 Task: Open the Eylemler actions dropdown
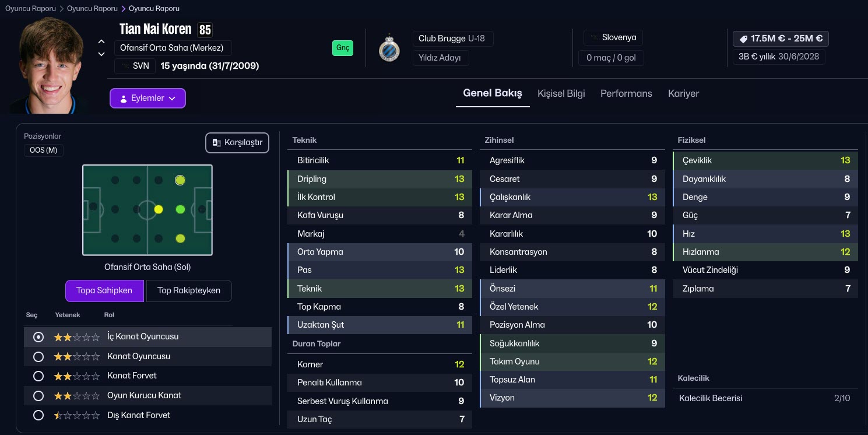(x=147, y=99)
